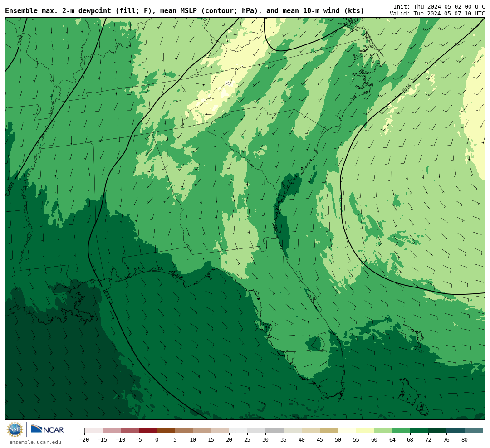This screenshot has height=448, width=490.
Task: Click the NSF logo
Action: click(x=15, y=429)
